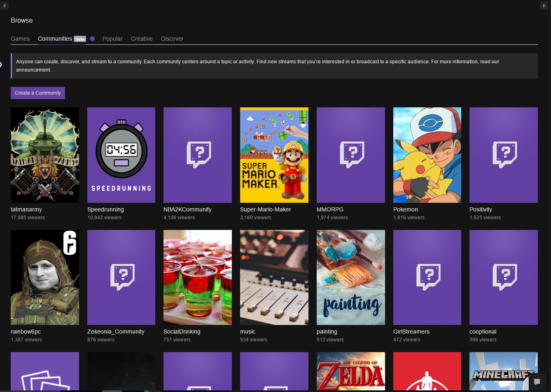
Task: Open the rainbow6pc soldier thumbnail
Action: click(45, 277)
